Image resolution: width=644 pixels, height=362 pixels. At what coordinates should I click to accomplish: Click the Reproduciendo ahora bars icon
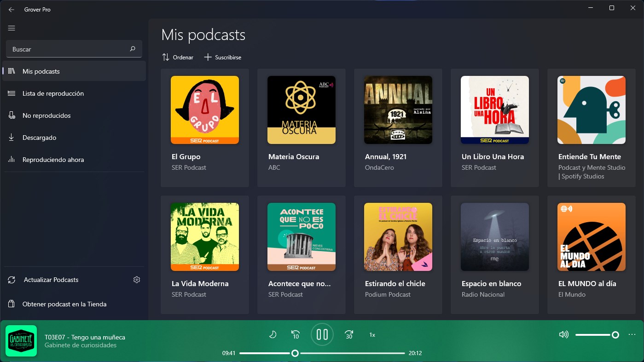[12, 160]
